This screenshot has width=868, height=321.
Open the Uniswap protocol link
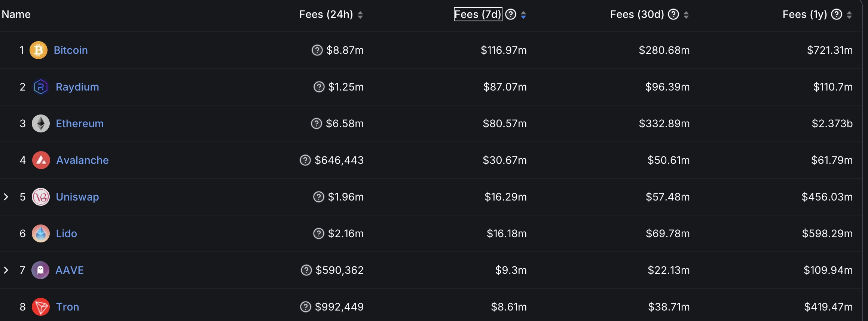coord(77,197)
